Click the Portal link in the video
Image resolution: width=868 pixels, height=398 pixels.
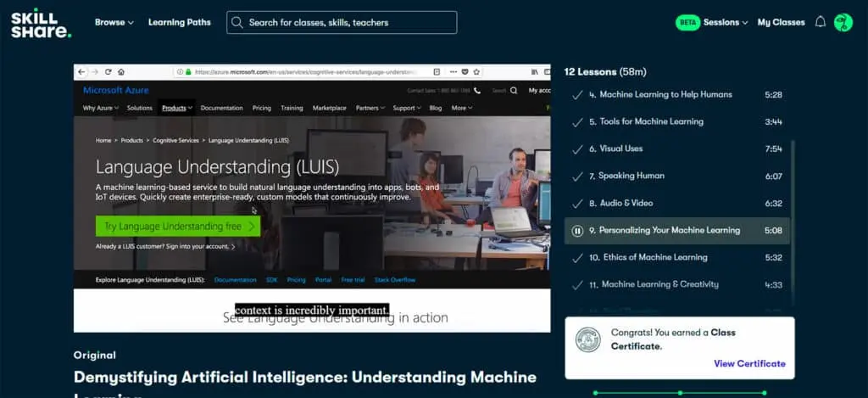click(x=323, y=280)
